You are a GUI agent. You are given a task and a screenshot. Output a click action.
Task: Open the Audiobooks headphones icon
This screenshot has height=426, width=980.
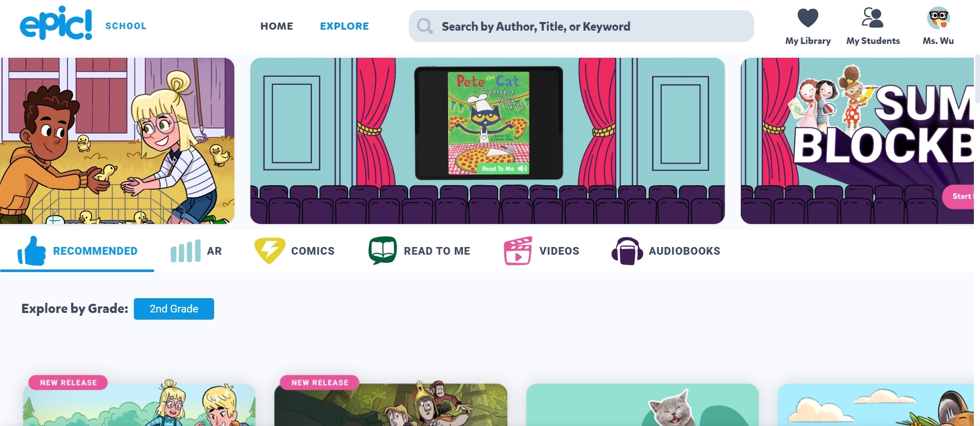click(x=627, y=251)
